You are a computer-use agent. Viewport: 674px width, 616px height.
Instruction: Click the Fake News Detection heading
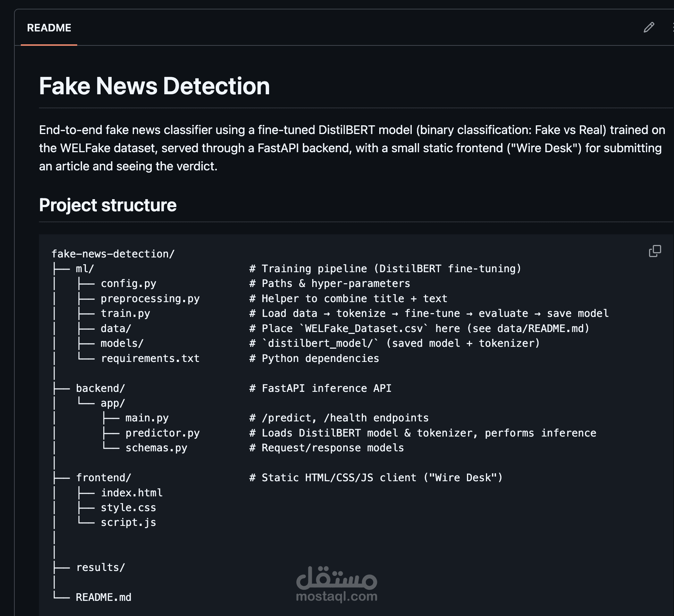[x=154, y=86]
